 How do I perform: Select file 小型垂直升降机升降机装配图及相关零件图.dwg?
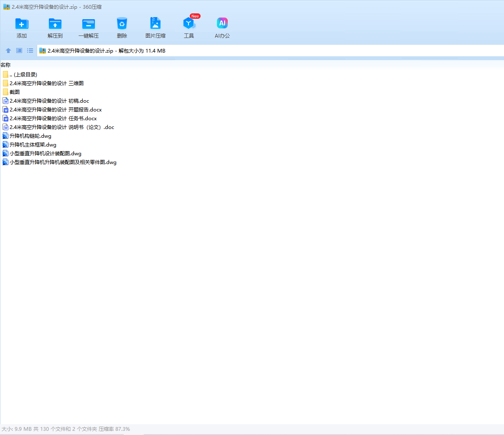[x=63, y=162]
